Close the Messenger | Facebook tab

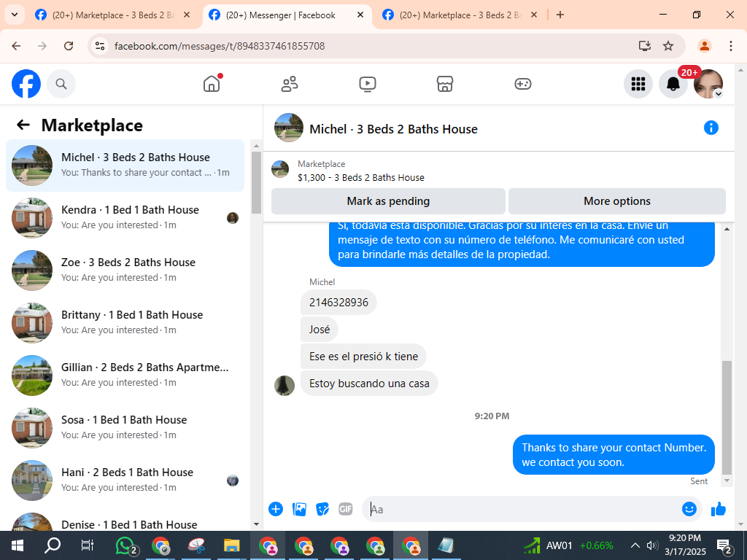[360, 15]
